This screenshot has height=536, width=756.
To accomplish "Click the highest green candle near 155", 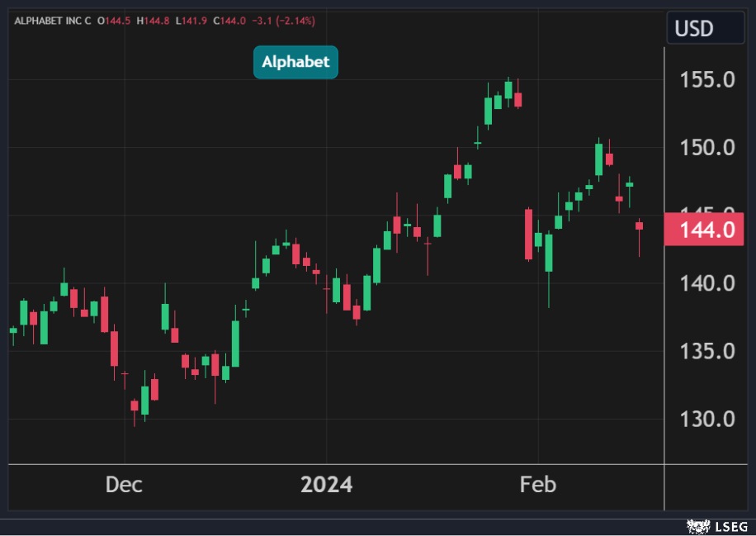I will [508, 89].
